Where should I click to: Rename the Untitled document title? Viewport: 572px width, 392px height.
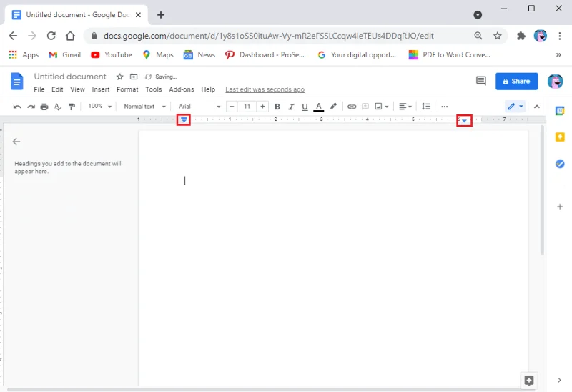point(70,77)
